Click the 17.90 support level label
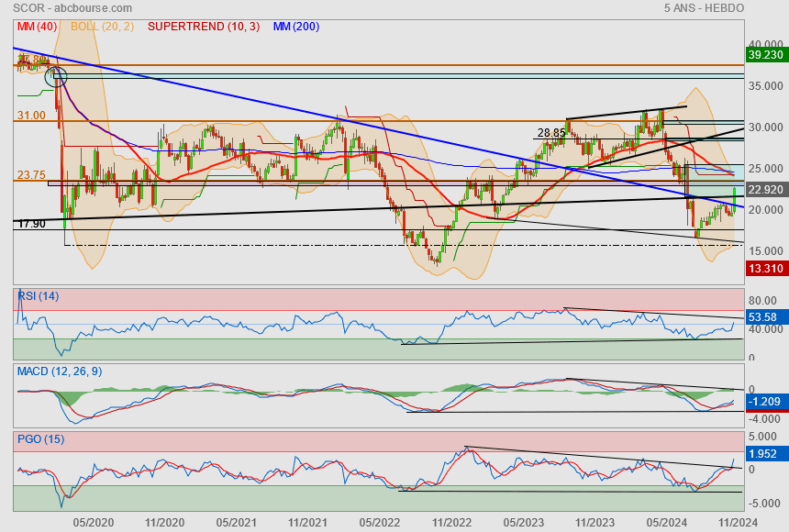 (x=31, y=224)
